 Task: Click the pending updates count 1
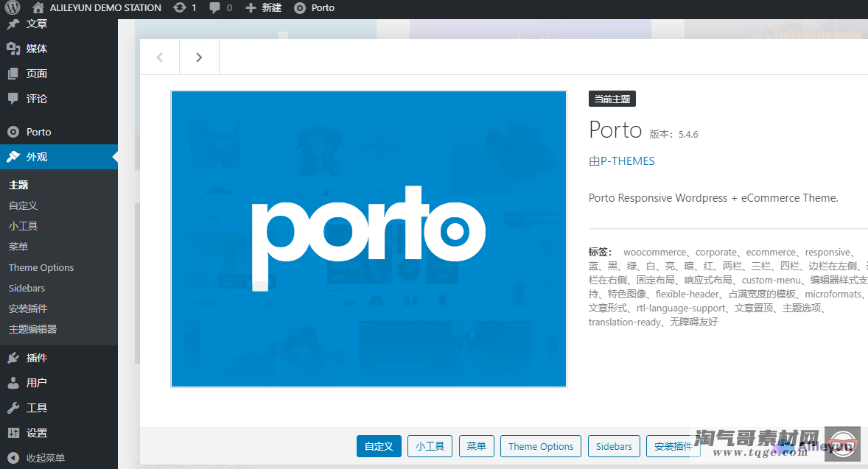click(x=194, y=8)
